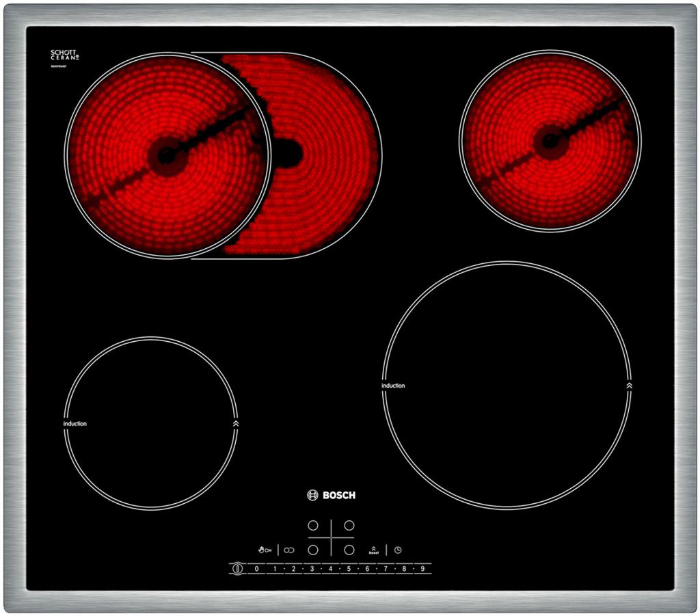Toggle the extended dual-zone ring symbol
700x616 pixels.
coord(289,550)
